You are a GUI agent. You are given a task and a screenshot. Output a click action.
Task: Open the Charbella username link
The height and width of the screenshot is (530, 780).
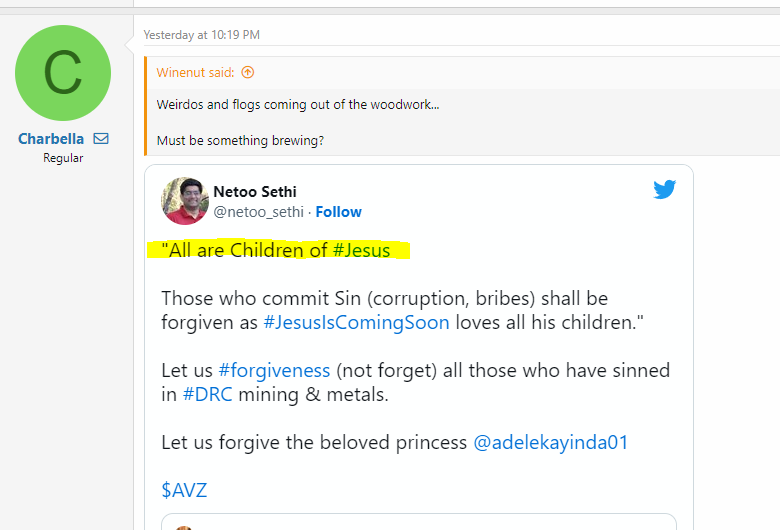pos(51,139)
